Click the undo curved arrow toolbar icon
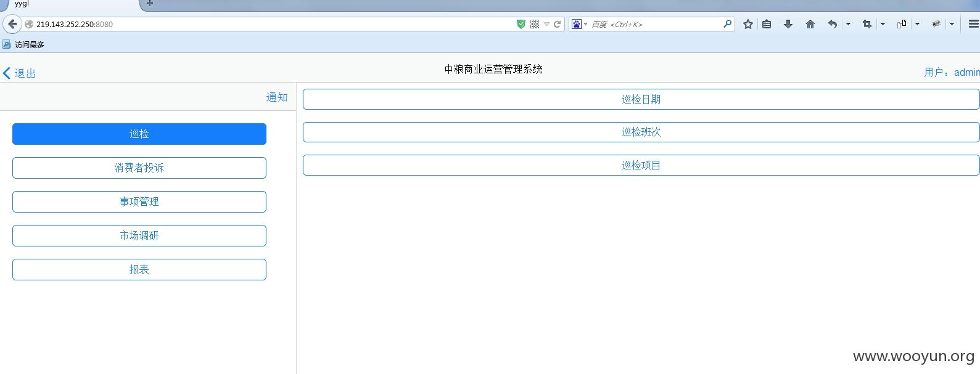This screenshot has height=374, width=980. click(833, 24)
